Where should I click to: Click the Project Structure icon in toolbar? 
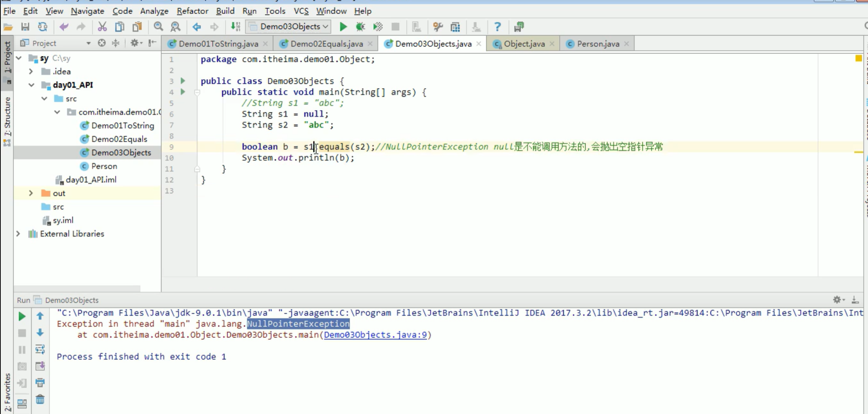[x=455, y=27]
